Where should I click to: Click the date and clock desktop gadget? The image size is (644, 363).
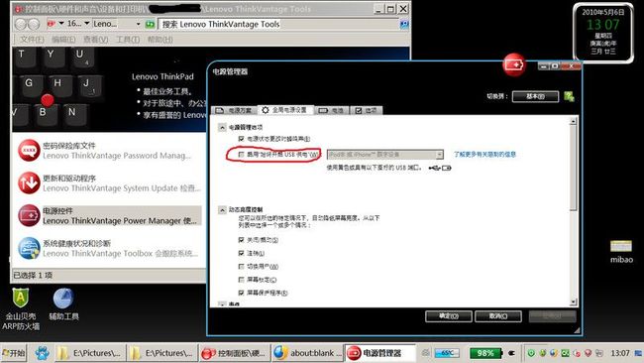coord(603,33)
